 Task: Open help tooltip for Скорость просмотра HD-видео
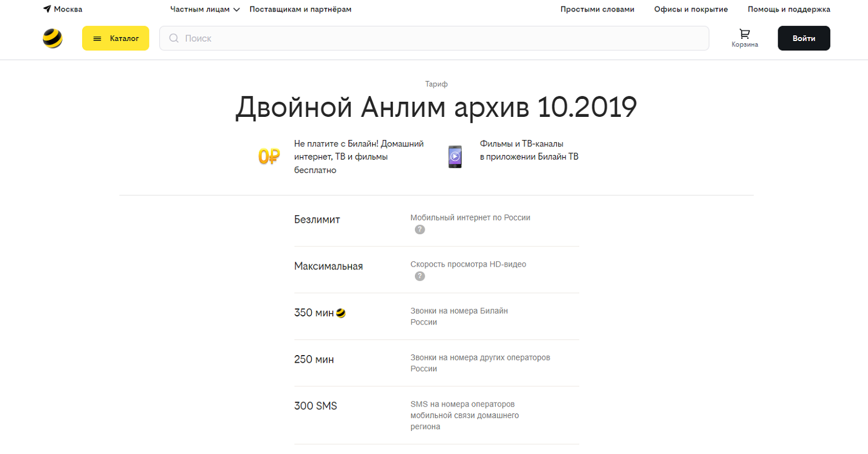click(420, 276)
